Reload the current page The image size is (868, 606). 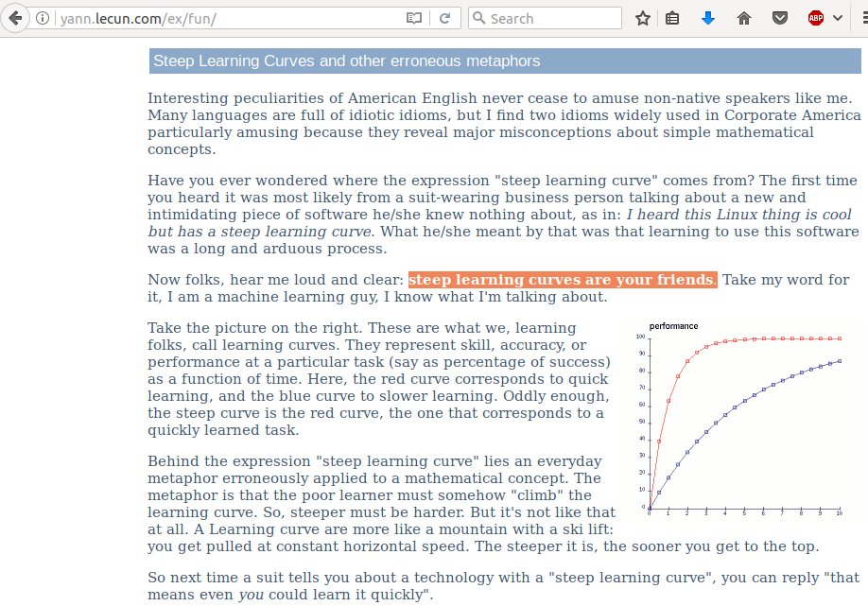444,18
